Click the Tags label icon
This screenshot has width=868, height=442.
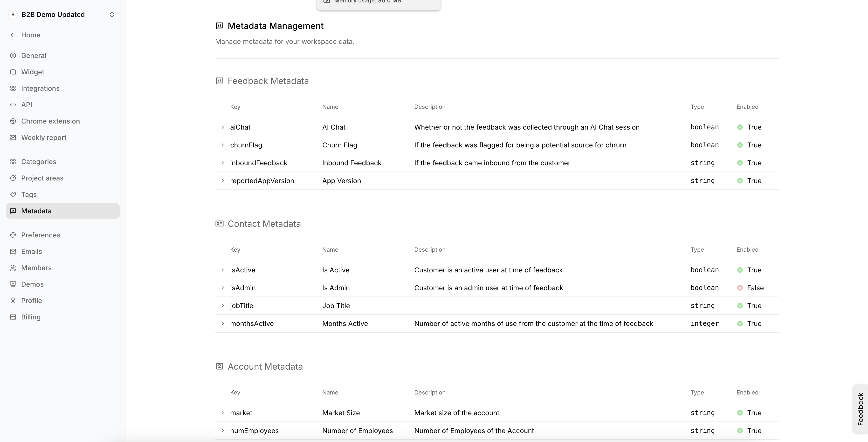[13, 195]
